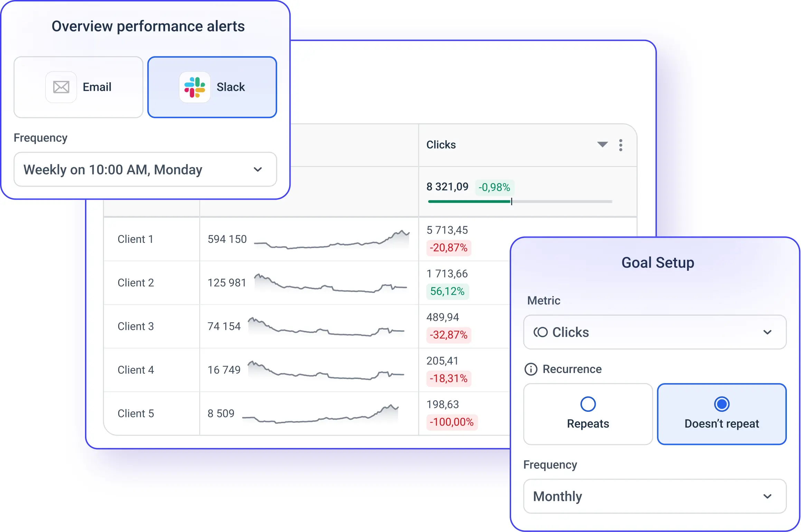Select the Client 2 row label

(135, 283)
